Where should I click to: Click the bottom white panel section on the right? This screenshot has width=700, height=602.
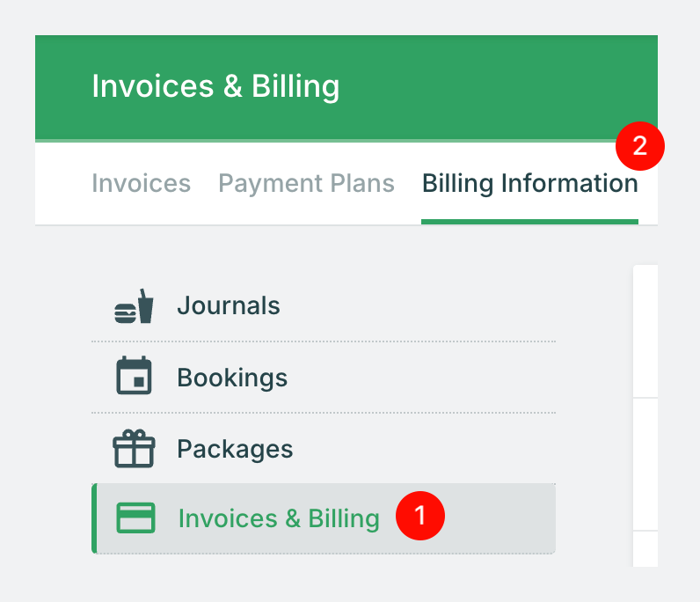point(645,549)
